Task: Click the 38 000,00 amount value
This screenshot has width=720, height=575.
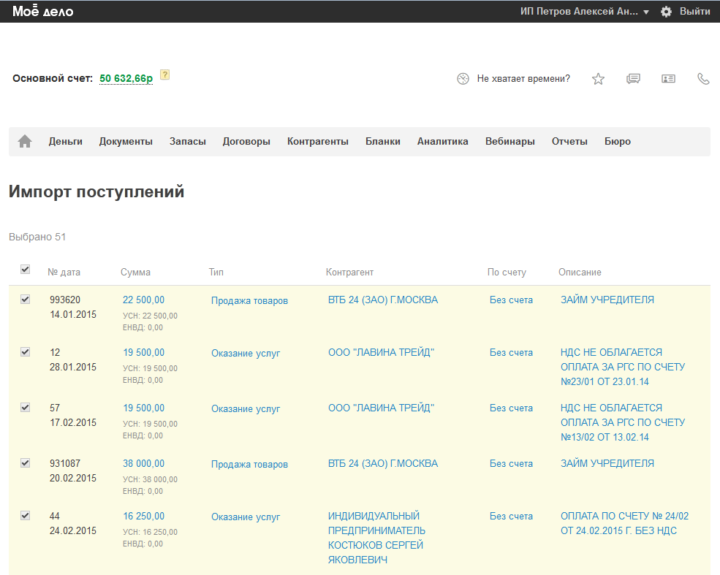Action: (144, 464)
